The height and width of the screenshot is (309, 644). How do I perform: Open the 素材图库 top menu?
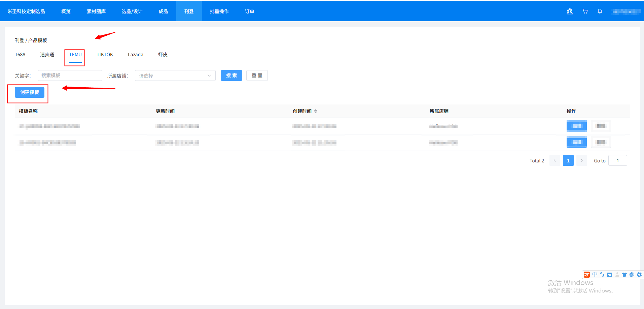pyautogui.click(x=96, y=11)
